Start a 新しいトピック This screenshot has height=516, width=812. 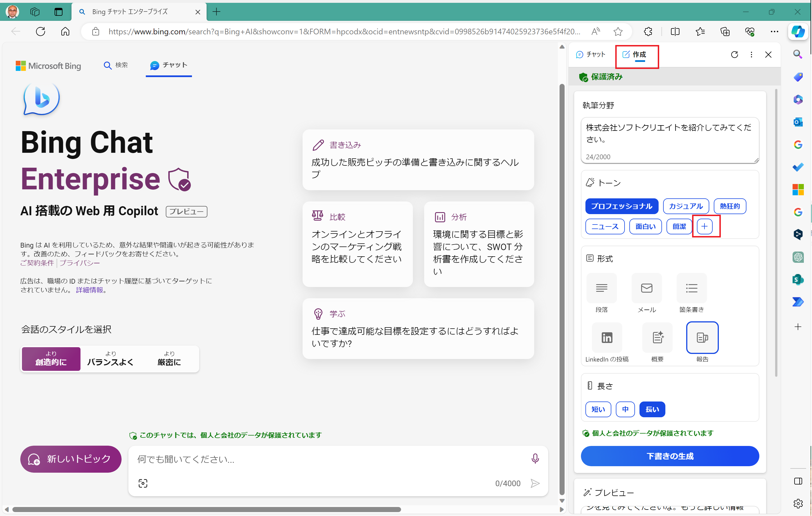pos(71,459)
